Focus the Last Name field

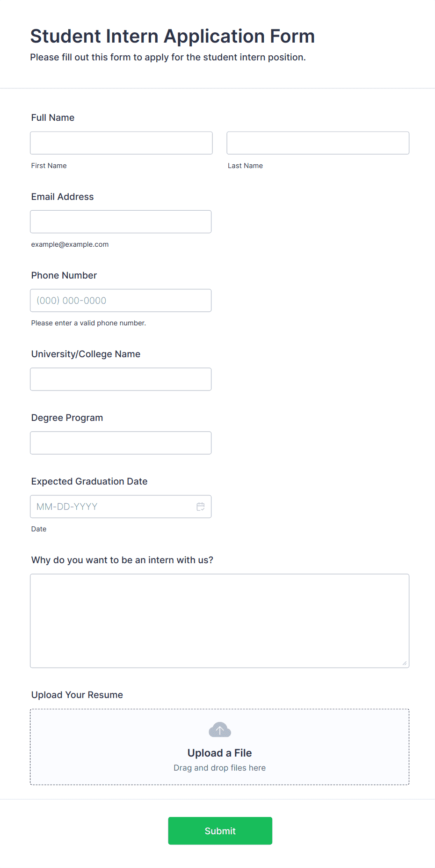(318, 143)
